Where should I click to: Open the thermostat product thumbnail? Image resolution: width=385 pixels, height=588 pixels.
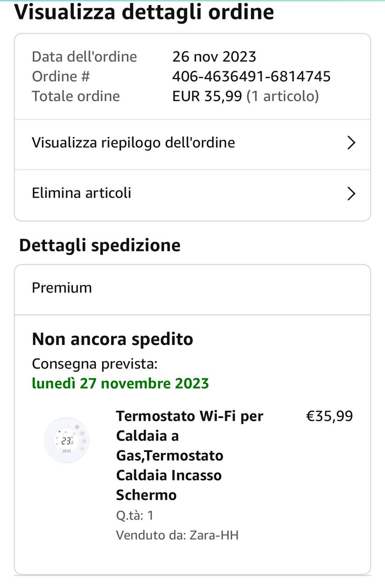tap(67, 440)
